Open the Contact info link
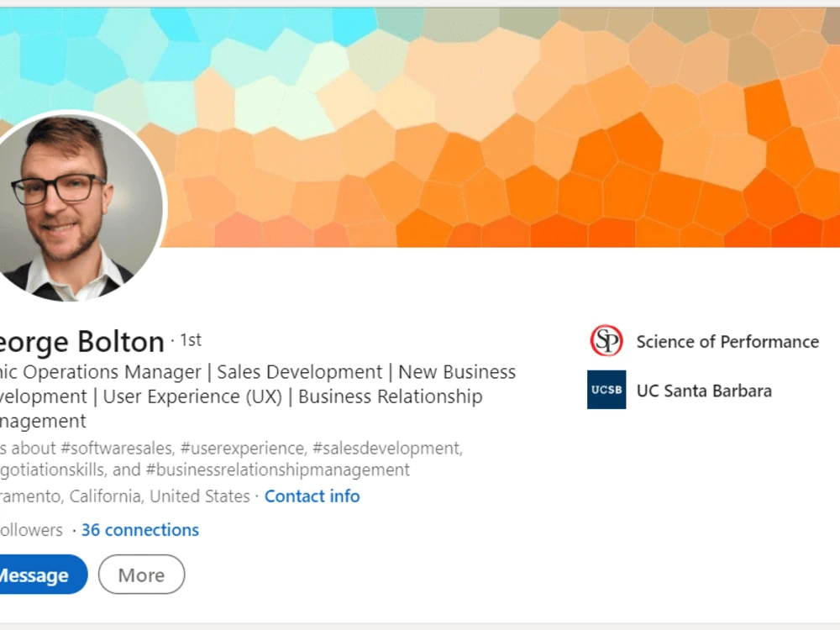Screen dimensions: 840x630 (x=312, y=496)
